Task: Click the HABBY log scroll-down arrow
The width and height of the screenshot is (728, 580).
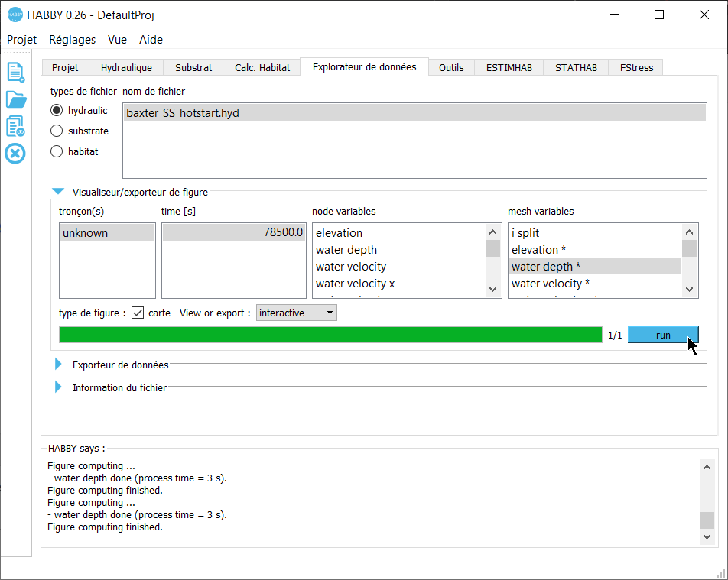Action: [707, 537]
